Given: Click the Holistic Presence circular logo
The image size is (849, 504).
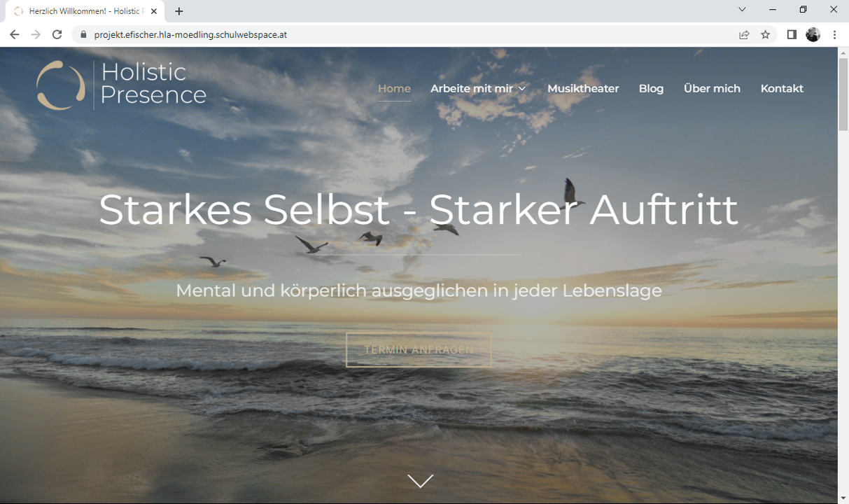Looking at the screenshot, I should [61, 85].
